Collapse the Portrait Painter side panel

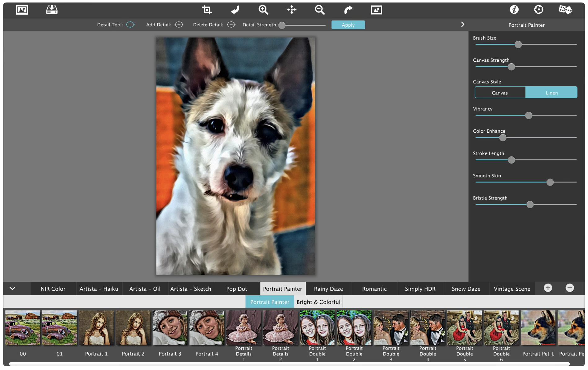[x=463, y=24]
